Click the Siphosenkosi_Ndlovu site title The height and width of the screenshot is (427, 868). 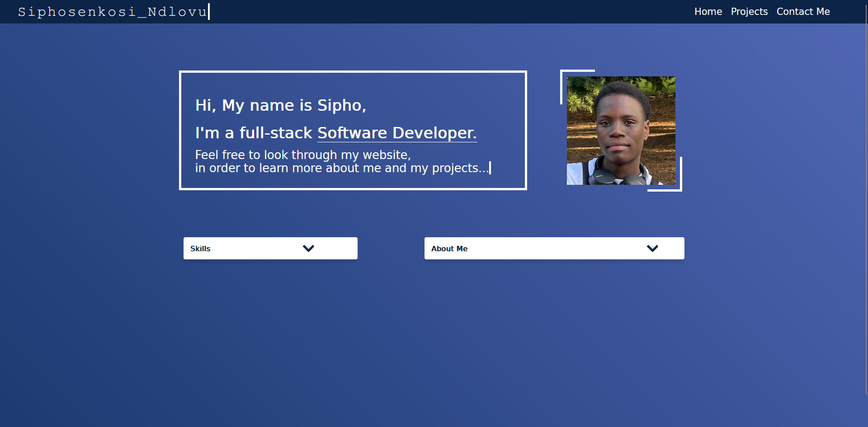[113, 12]
